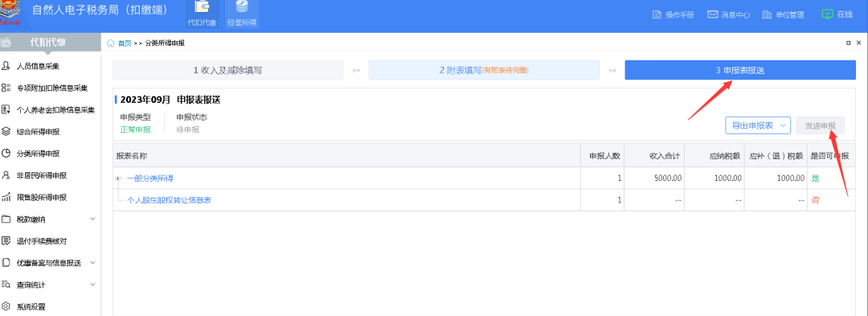Expand 优惠备案与信息报送 sidebar chevron
Screen dimensions: 868x316
point(92,263)
